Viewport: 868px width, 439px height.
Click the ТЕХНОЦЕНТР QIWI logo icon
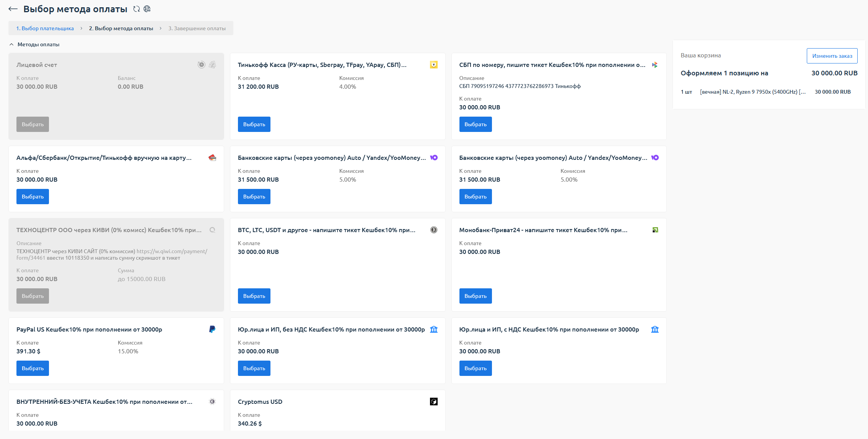click(x=212, y=230)
